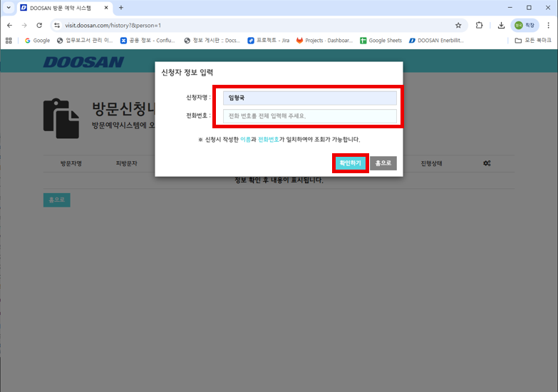Expand the tab search dropdown arrow
Viewport: 558px width, 392px height.
(x=9, y=8)
